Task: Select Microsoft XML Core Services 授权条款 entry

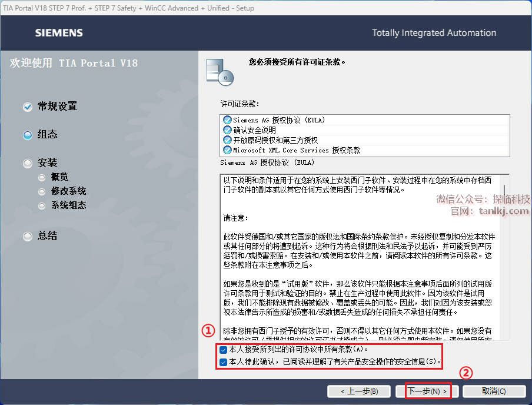Action: point(365,150)
